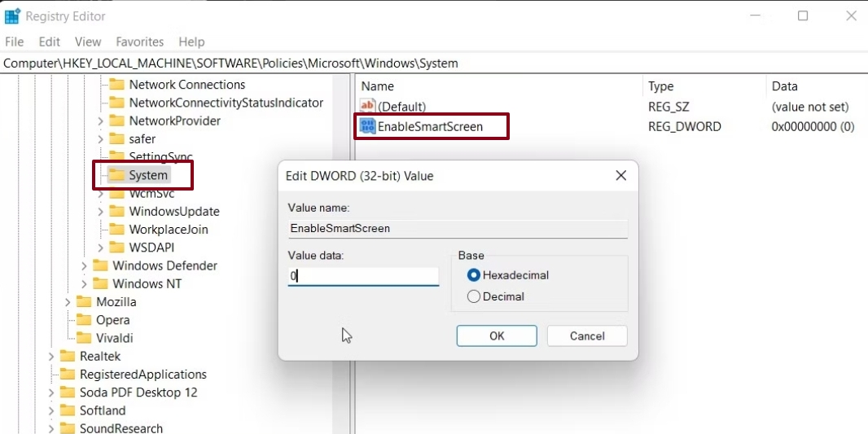Screen dimensions: 868x434
Task: Expand the Realtek registry key
Action: [x=51, y=357]
